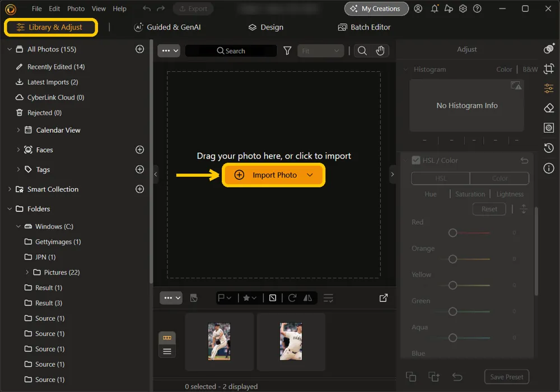560x392 pixels.
Task: Open the account profile icon
Action: (x=418, y=8)
